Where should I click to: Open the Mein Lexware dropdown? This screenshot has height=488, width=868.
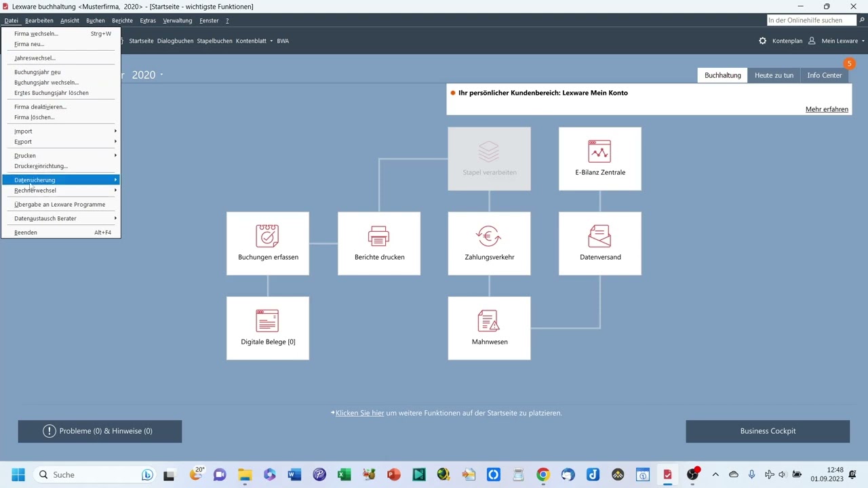coord(863,41)
